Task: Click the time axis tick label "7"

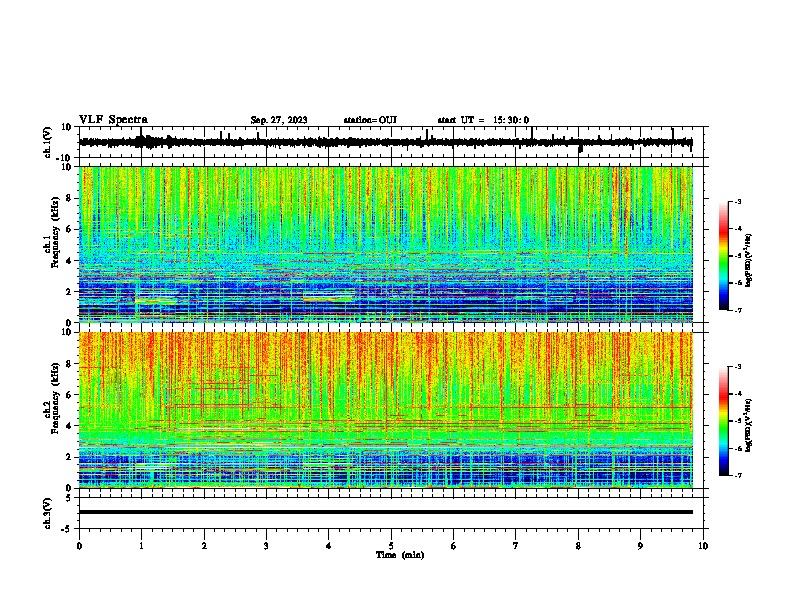Action: (516, 546)
